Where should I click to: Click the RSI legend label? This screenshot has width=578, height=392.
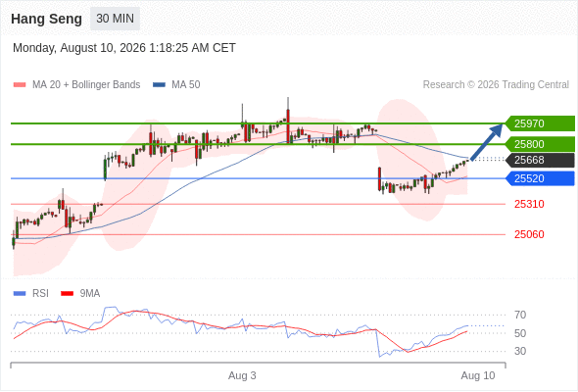click(40, 294)
